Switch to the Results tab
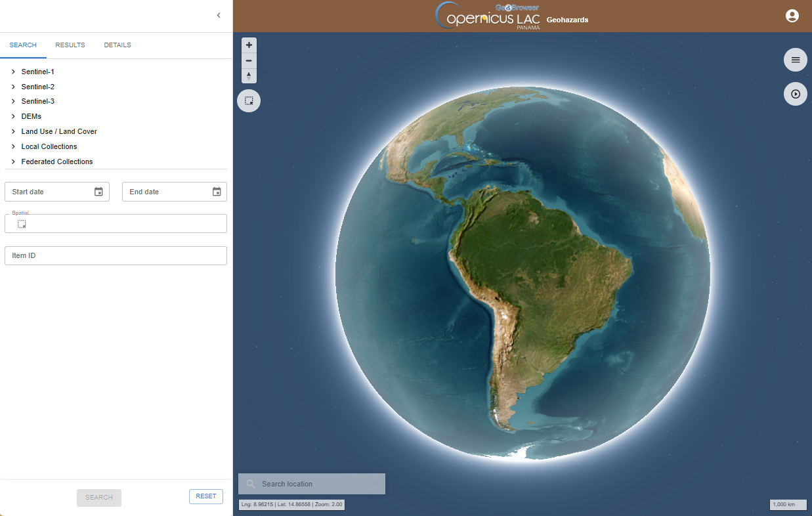 click(70, 45)
